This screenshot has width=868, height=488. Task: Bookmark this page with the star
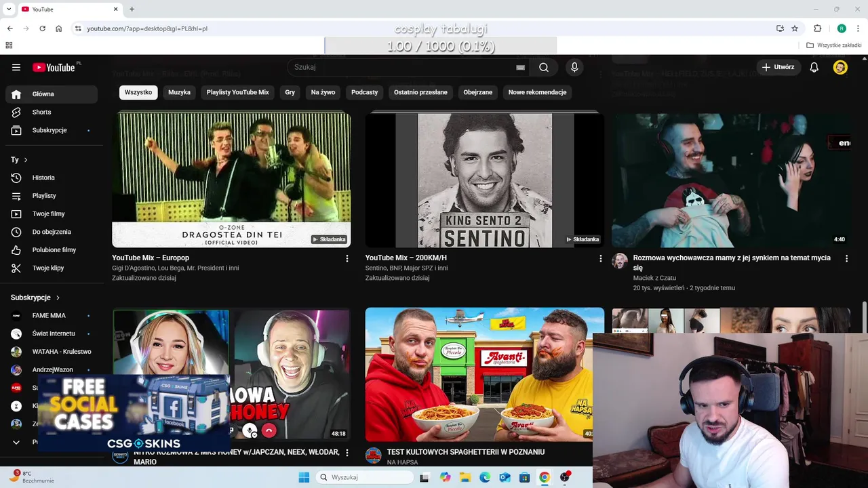point(795,28)
